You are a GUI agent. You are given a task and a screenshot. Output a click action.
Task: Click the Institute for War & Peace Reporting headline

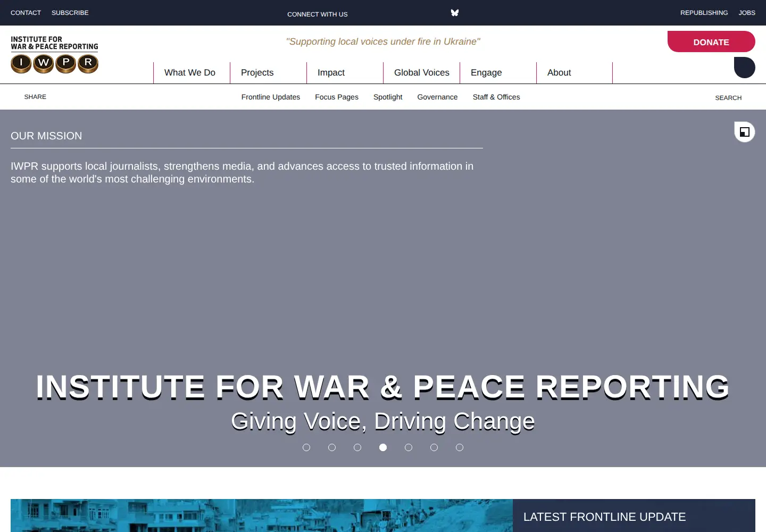383,387
